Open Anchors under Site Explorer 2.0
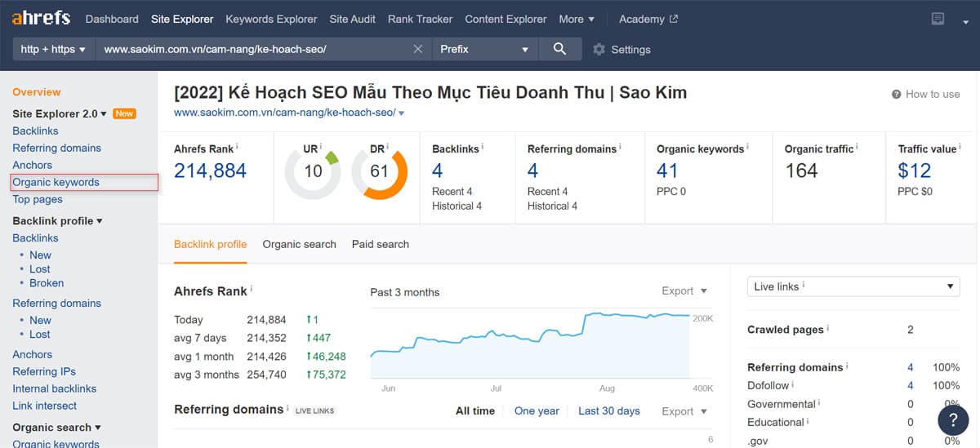This screenshot has width=980, height=448. coord(33,165)
